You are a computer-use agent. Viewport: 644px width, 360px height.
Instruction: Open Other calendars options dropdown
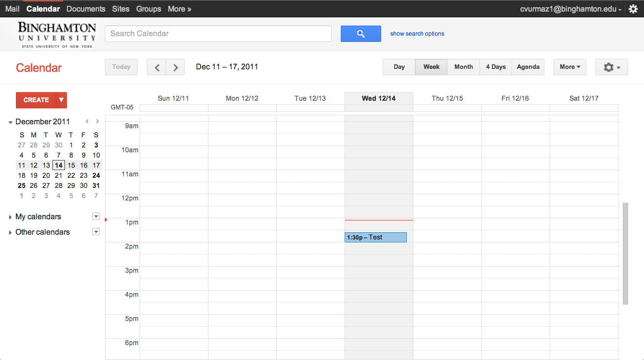pyautogui.click(x=96, y=232)
